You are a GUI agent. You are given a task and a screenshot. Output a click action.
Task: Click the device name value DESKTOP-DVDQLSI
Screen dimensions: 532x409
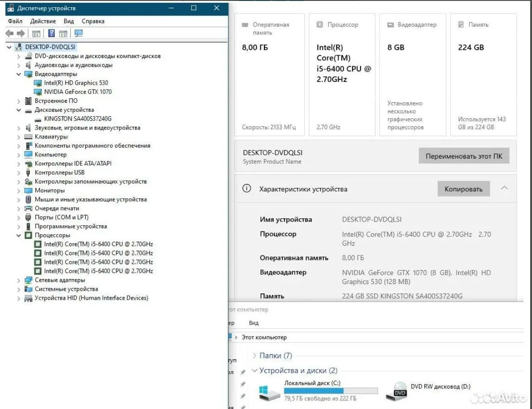(372, 219)
